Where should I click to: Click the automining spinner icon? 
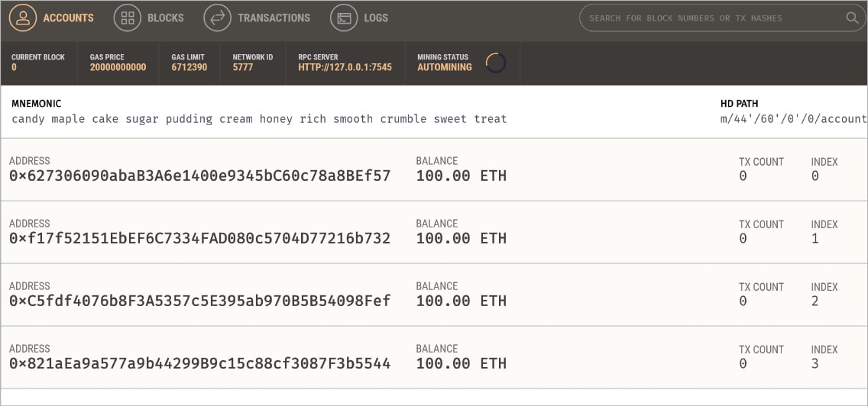click(x=496, y=63)
